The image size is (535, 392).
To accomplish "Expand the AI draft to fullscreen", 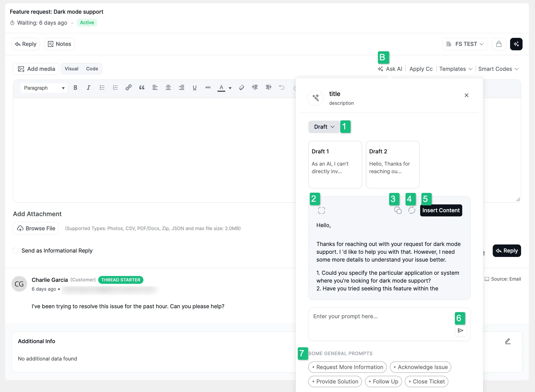I will 321,210.
